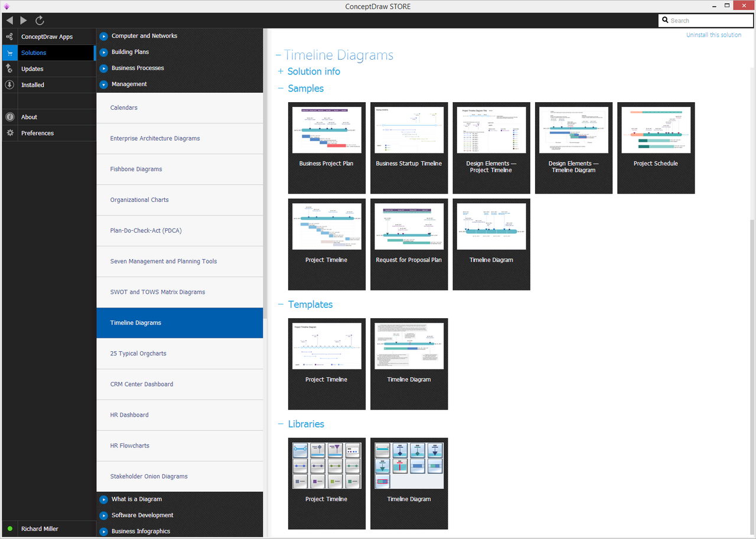Click the content area vertical scrollbar
This screenshot has height=539, width=756.
751,378
